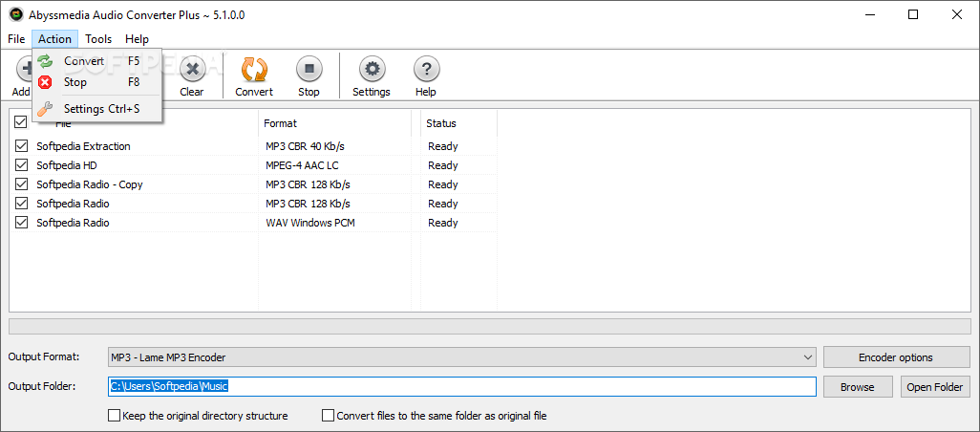Choose Stop F8 from the Action menu

coord(96,82)
